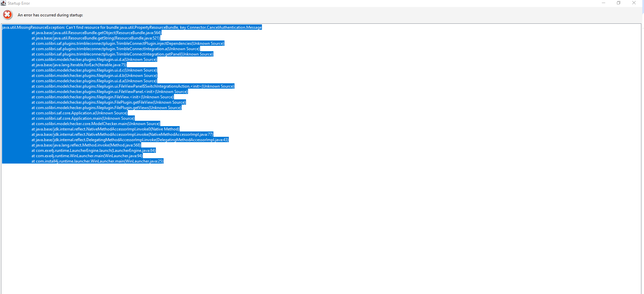Click the fileplugin.ui.d.c(Unknown Source) line
The height and width of the screenshot is (294, 644).
[x=94, y=70]
